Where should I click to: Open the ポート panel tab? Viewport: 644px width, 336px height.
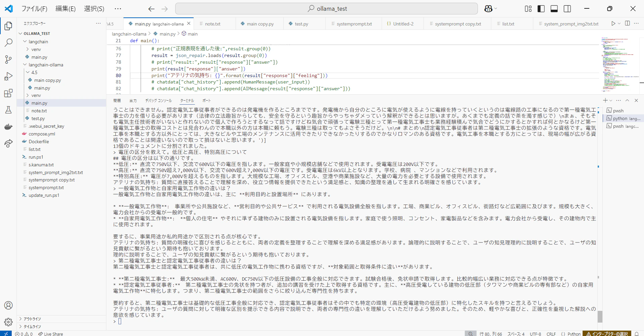(207, 101)
